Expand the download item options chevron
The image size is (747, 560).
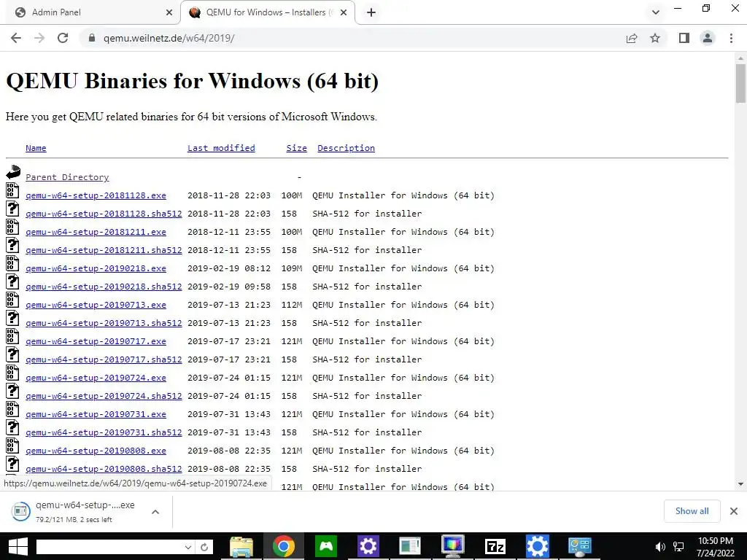click(x=155, y=512)
